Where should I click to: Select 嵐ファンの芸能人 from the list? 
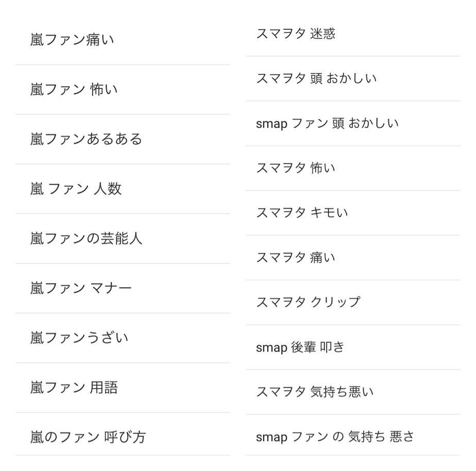tap(123, 239)
